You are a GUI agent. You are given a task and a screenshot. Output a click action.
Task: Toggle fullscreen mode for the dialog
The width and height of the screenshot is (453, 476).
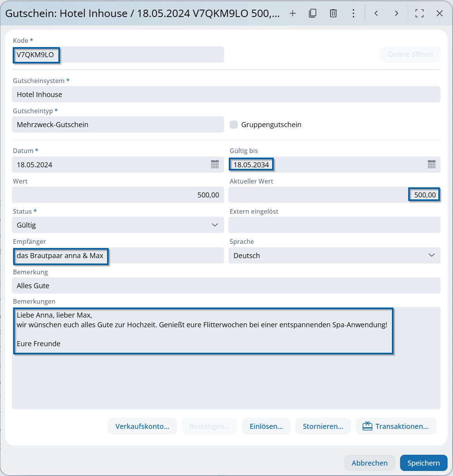419,14
